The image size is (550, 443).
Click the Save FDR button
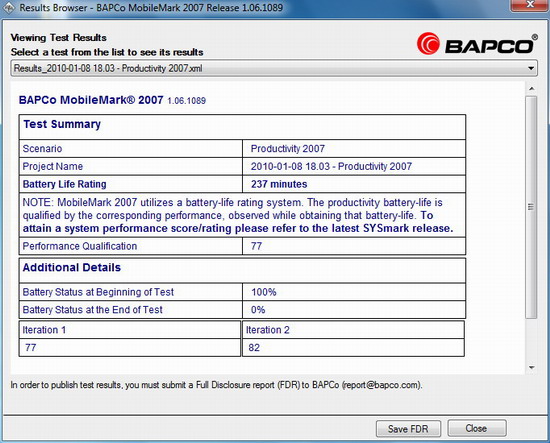[x=408, y=429]
